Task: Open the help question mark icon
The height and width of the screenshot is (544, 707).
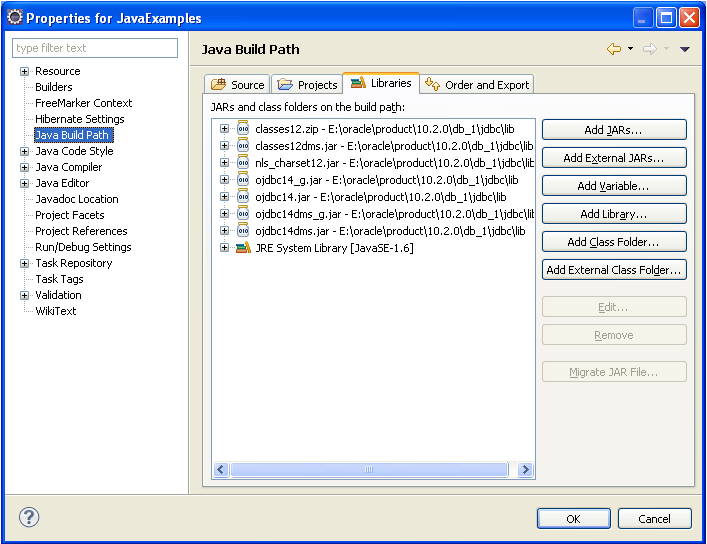Action: [29, 517]
